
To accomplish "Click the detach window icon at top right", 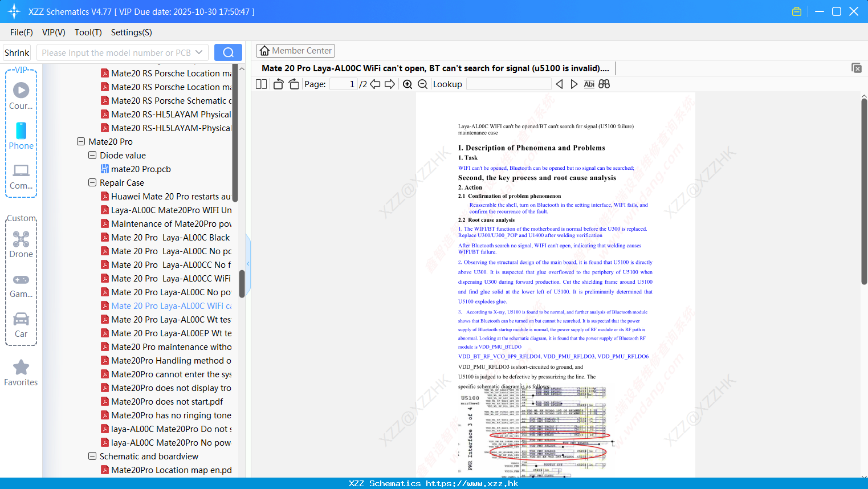I will tap(856, 68).
